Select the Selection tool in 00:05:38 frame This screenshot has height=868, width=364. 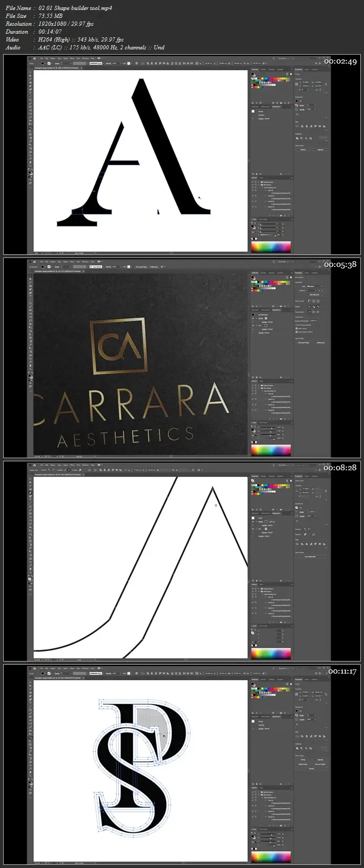[31, 275]
